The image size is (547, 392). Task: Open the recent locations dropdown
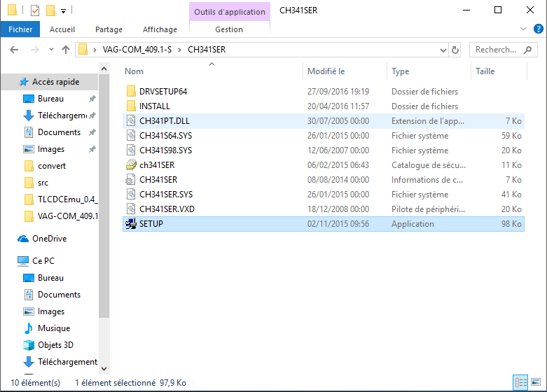click(x=51, y=50)
